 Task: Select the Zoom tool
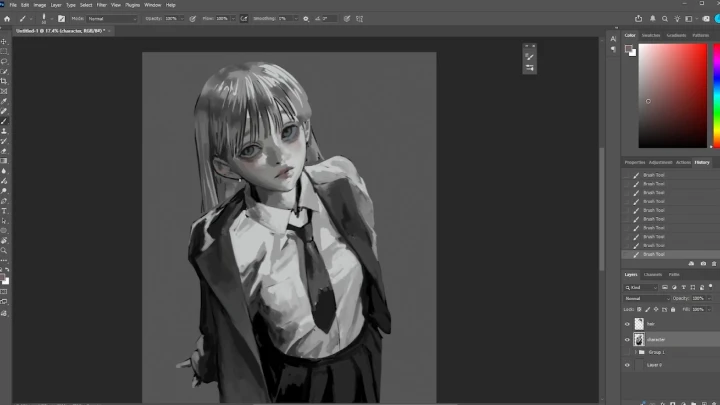coord(4,251)
